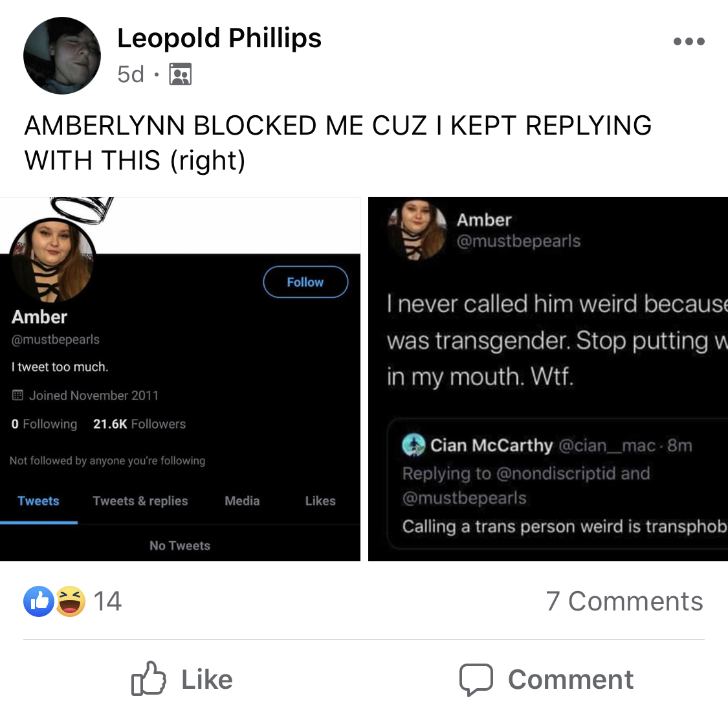Click Amber's avatar in left screenshot
This screenshot has height=716, width=728.
(x=52, y=260)
